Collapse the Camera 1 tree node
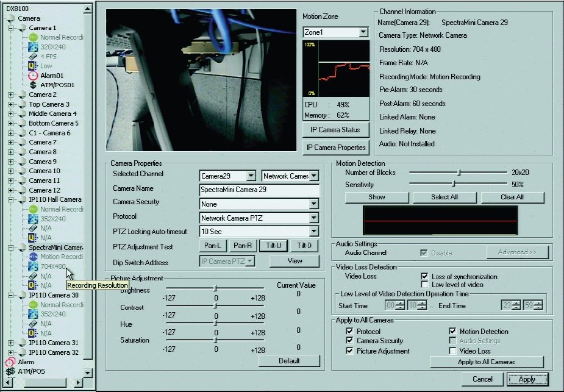This screenshot has height=392, width=564. 11,27
